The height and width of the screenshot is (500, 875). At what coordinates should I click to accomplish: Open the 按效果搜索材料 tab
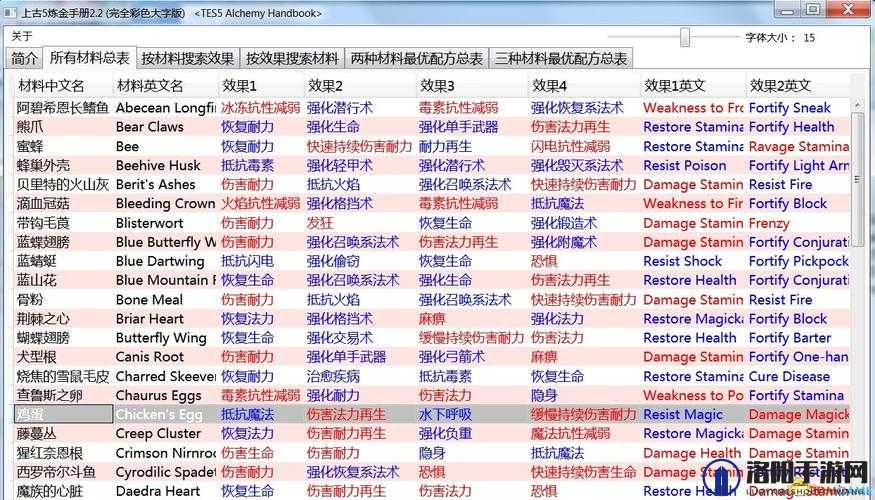click(x=292, y=58)
